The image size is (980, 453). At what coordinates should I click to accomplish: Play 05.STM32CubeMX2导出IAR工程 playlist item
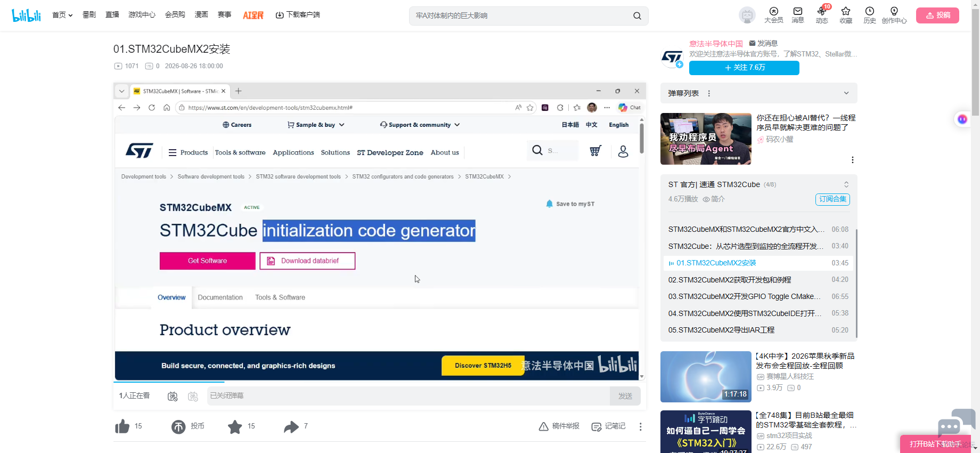tap(758, 330)
